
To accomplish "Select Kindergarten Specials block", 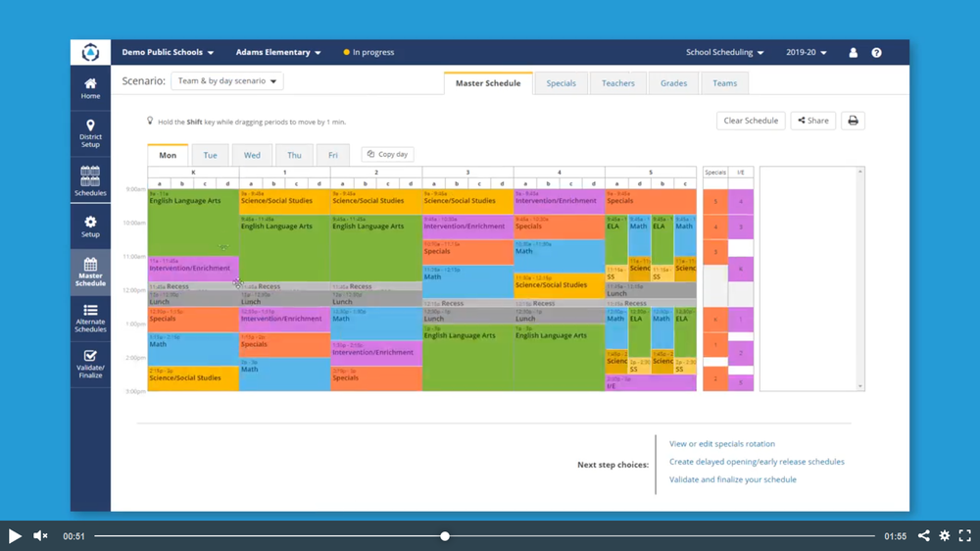I will pyautogui.click(x=193, y=320).
